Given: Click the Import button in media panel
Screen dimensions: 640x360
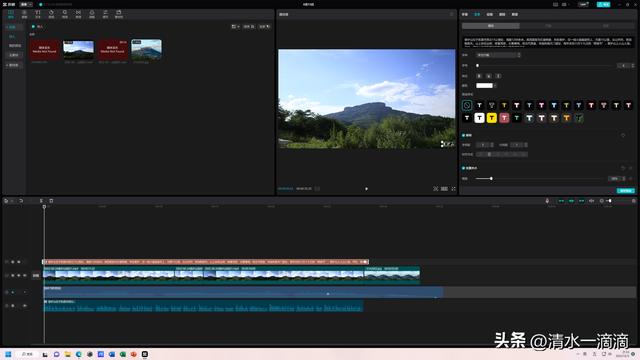Looking at the screenshot, I should click(x=37, y=27).
